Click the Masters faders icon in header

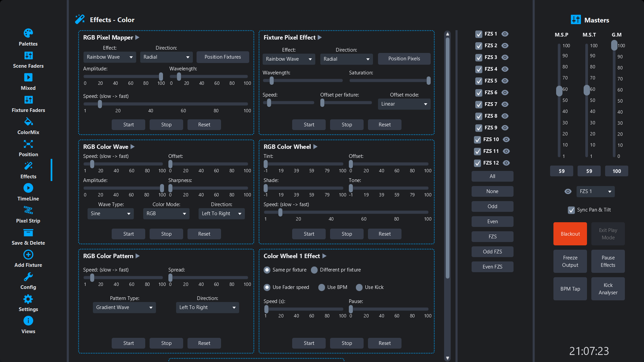point(576,20)
